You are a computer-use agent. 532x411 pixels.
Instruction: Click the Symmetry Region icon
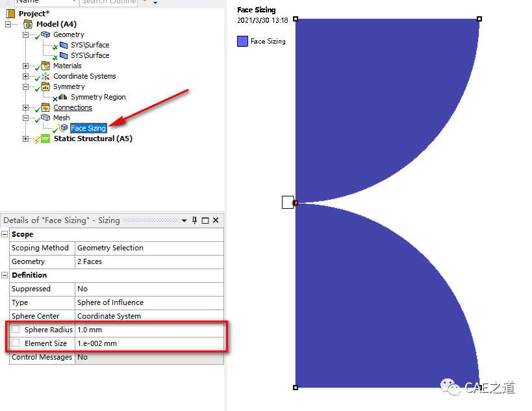[x=63, y=97]
